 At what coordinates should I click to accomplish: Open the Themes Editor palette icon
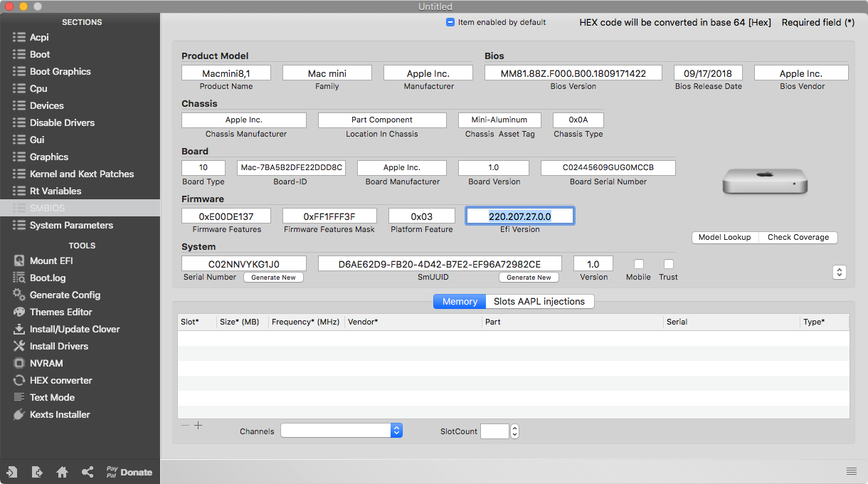(18, 312)
